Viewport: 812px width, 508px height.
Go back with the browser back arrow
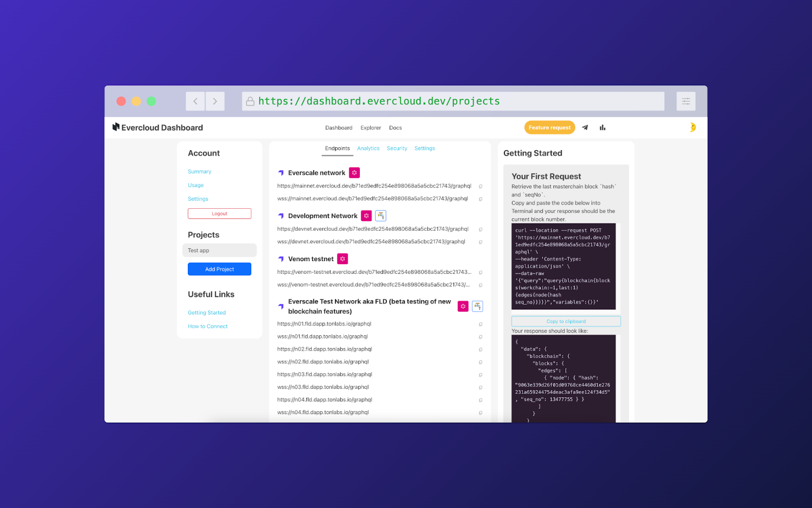click(195, 101)
